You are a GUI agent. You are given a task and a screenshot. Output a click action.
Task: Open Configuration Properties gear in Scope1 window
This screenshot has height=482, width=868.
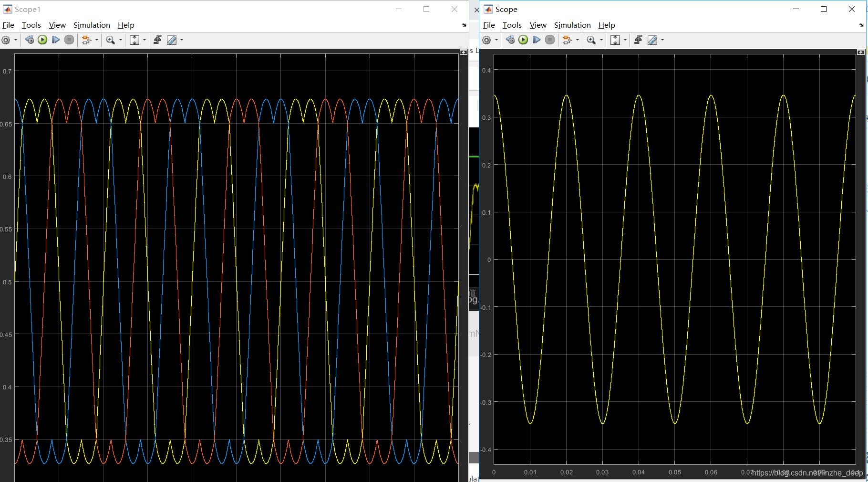click(6, 40)
